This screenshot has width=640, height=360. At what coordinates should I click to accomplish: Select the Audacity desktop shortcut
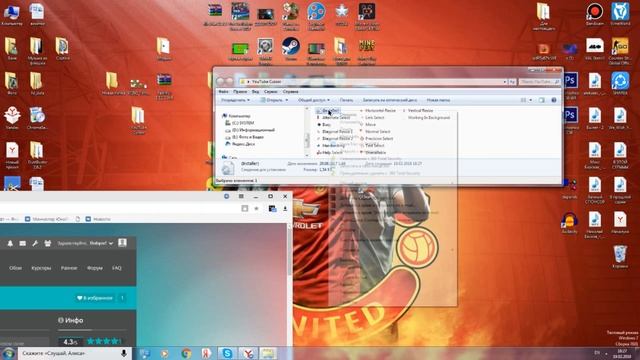coord(569,223)
